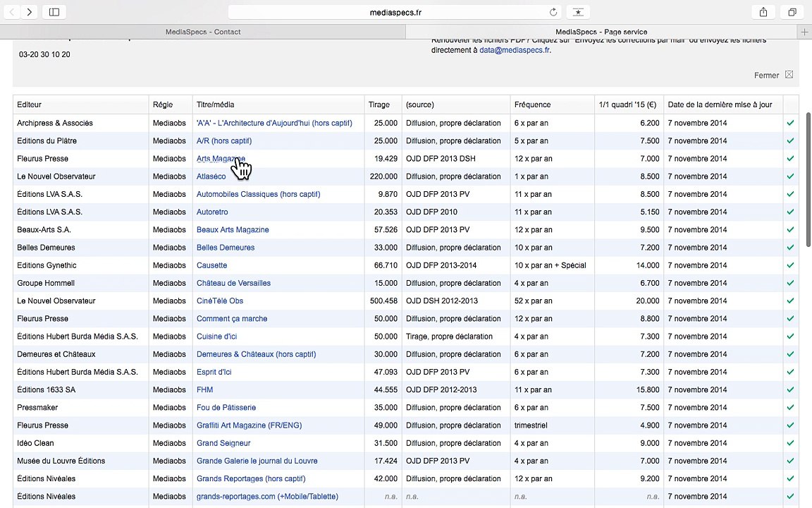Screen dimensions: 812x508
Task: Open the Cuisine d'ici link
Action: point(216,337)
